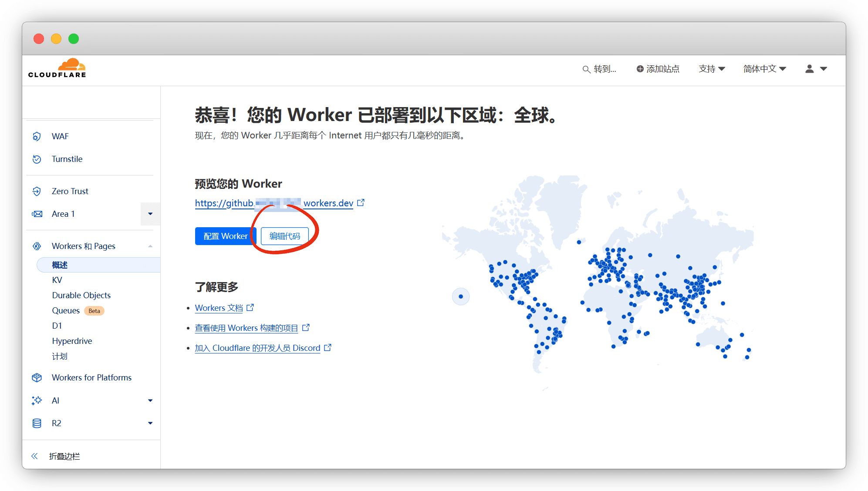Open Hyperdrive in the sidebar
The width and height of the screenshot is (868, 491).
pyautogui.click(x=72, y=341)
